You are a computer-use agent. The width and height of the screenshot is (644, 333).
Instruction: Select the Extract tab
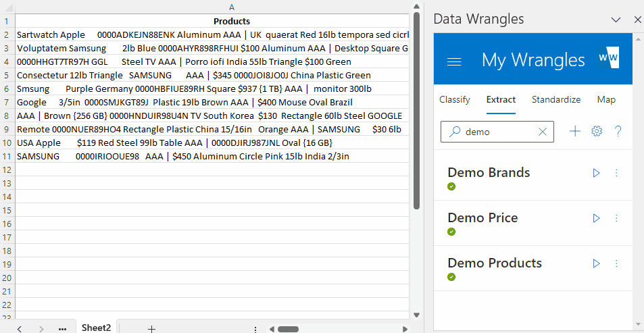[x=501, y=100]
